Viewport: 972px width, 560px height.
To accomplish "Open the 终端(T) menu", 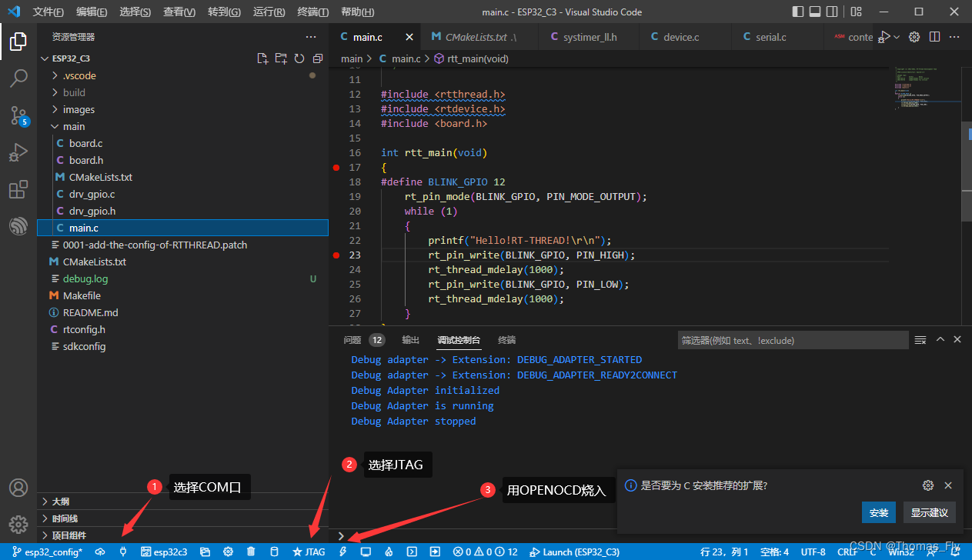I will point(312,12).
